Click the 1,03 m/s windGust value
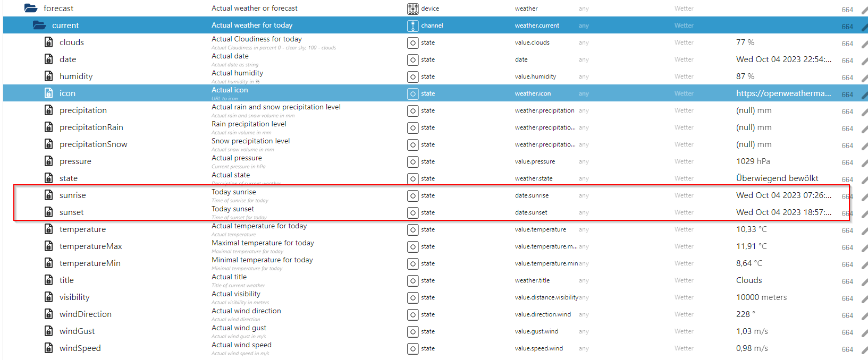 coord(752,331)
